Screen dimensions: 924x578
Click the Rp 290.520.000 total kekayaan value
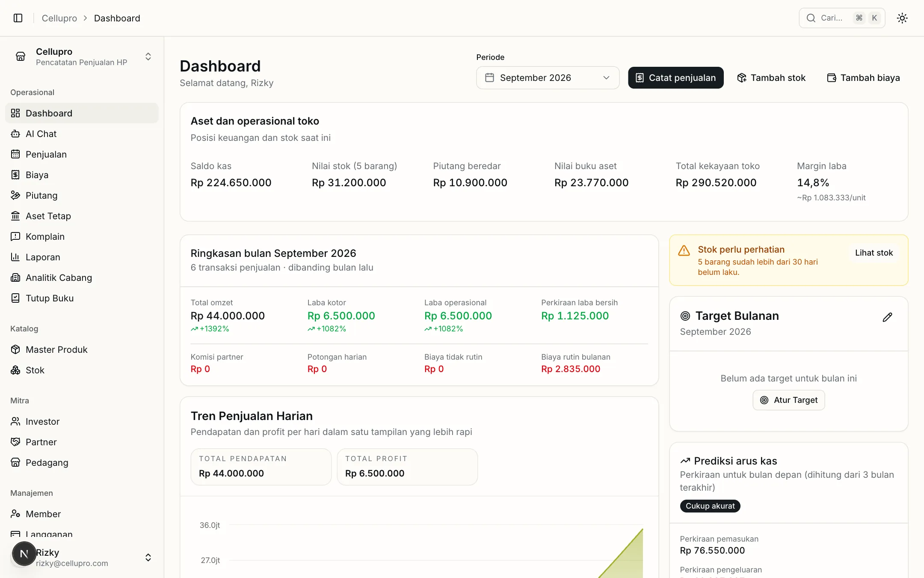[x=716, y=183]
